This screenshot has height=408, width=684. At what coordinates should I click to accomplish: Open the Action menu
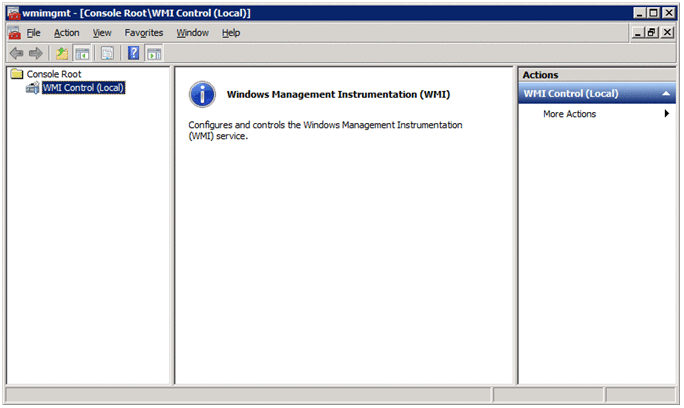click(x=66, y=33)
